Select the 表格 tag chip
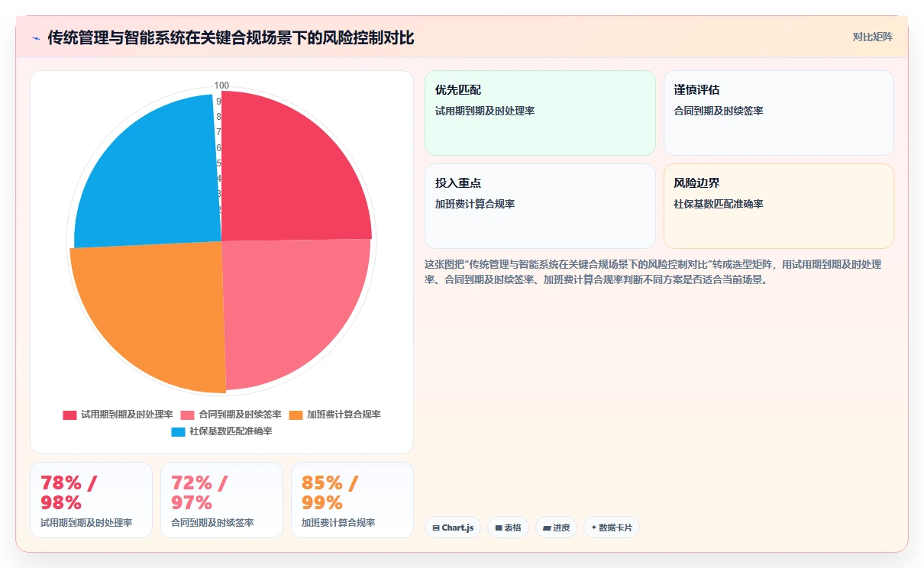 509,528
